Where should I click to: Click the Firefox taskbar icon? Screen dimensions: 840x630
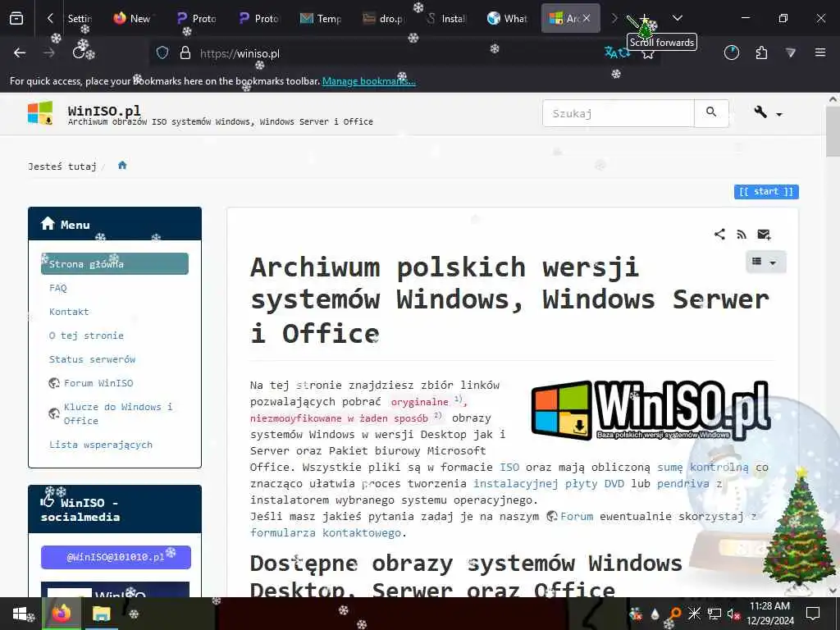(62, 614)
